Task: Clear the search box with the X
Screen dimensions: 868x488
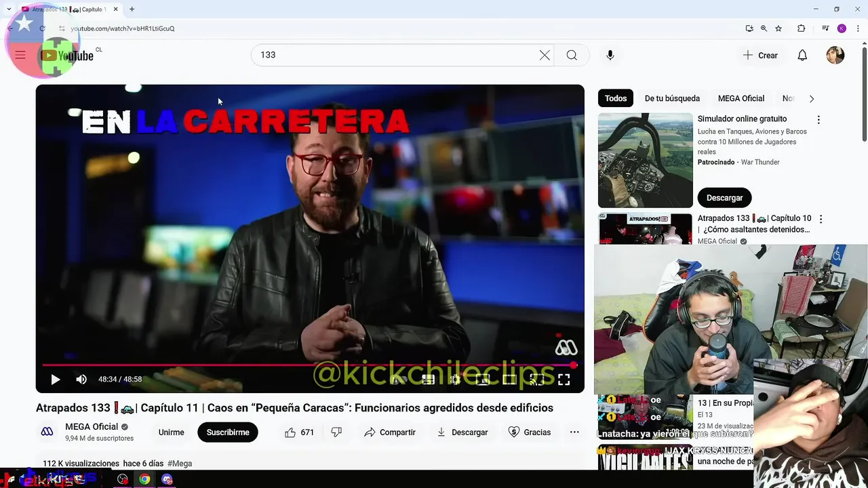Action: pos(545,56)
